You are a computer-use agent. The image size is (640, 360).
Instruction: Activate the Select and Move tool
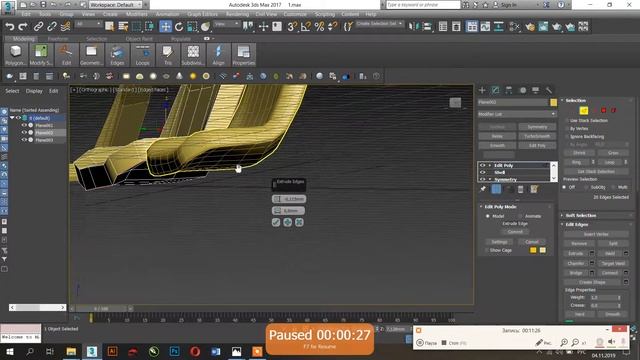pyautogui.click(x=165, y=27)
